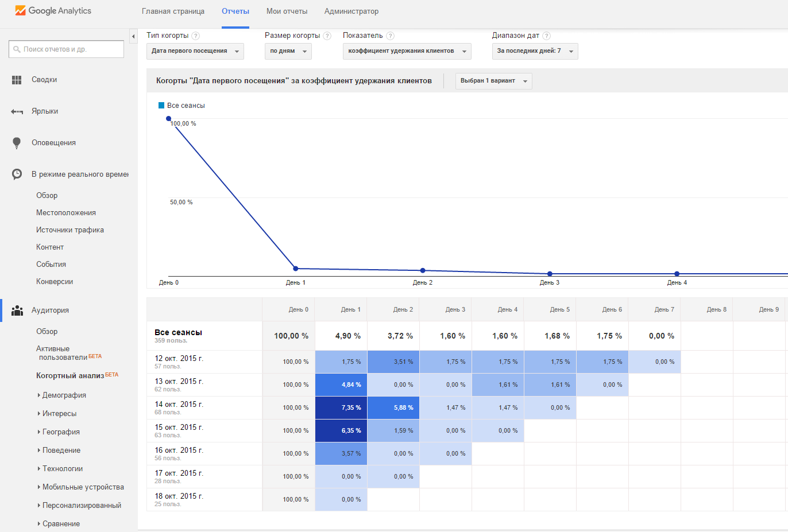Image resolution: width=788 pixels, height=532 pixels.
Task: Open the Администратор tab
Action: click(351, 11)
